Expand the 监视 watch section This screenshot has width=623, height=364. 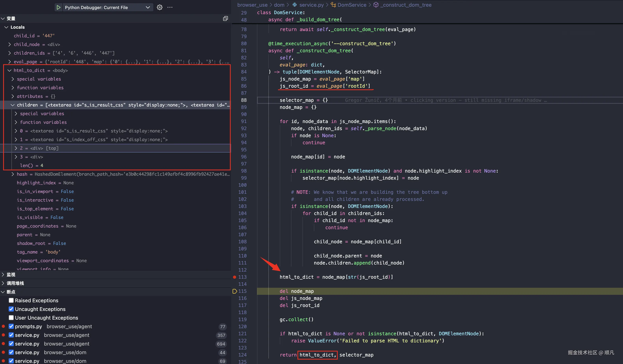click(11, 275)
